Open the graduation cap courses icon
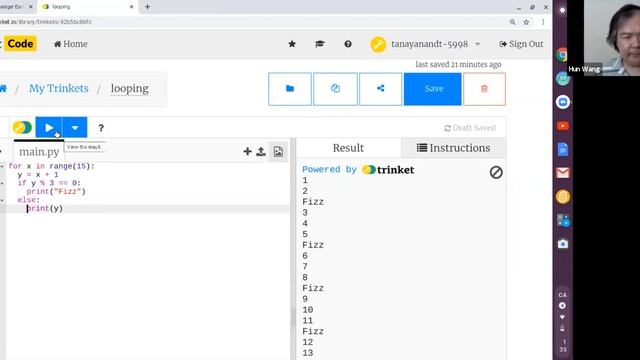The height and width of the screenshot is (360, 640). (320, 44)
